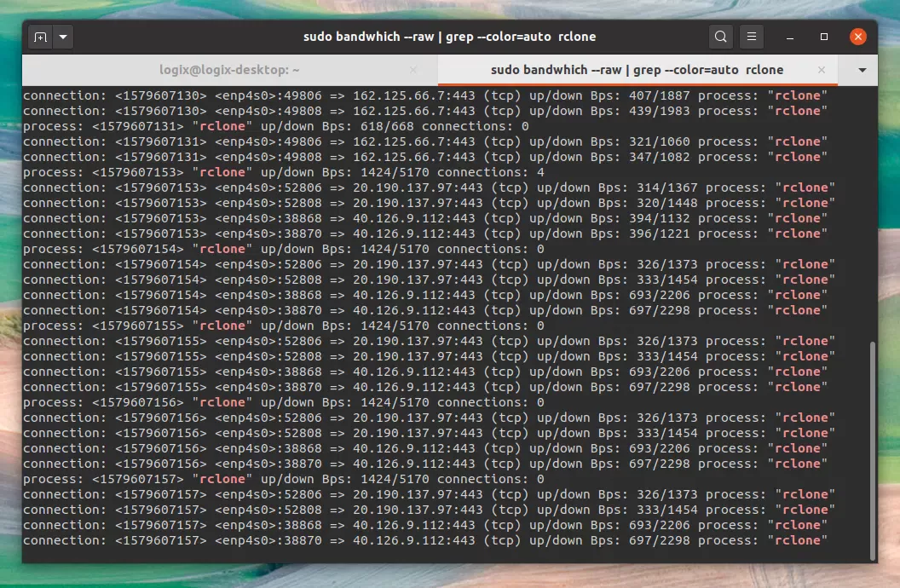Select the process line stamped 1579607157

click(x=284, y=480)
